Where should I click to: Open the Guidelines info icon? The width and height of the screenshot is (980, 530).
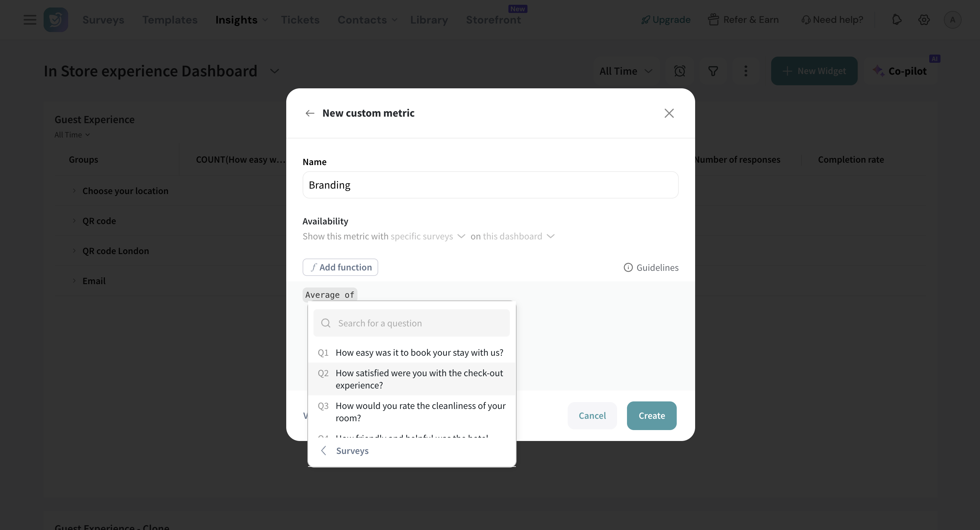click(628, 267)
